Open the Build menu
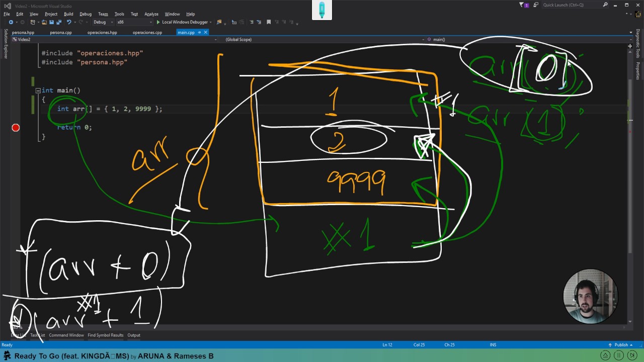Viewport: 644px width, 362px height. click(x=68, y=14)
